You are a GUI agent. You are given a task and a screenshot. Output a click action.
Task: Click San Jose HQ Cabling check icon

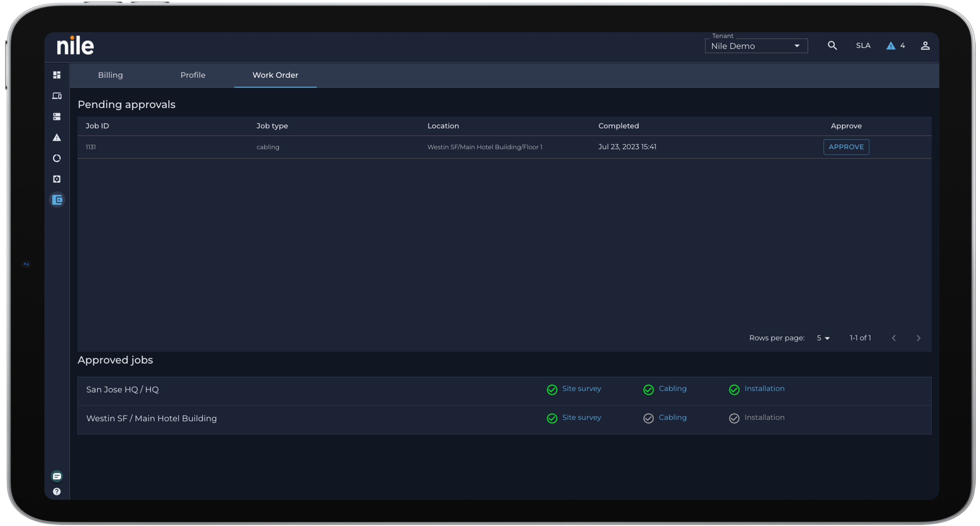coord(648,390)
